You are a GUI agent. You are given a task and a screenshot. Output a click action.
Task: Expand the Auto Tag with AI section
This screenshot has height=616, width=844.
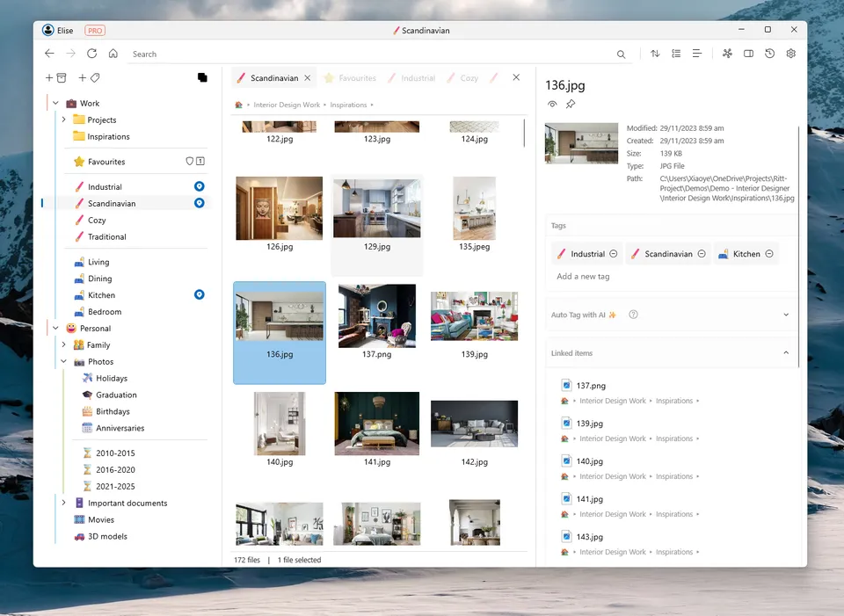(785, 315)
